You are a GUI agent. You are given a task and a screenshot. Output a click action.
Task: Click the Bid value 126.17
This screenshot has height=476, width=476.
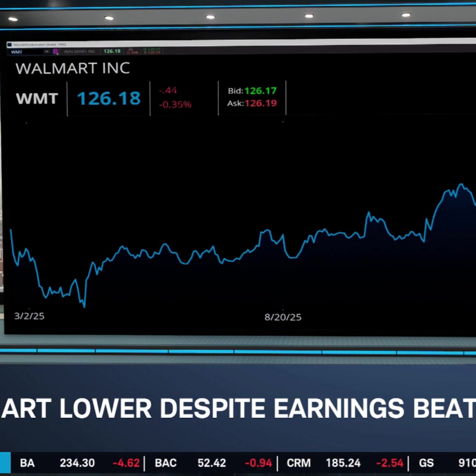coord(260,91)
